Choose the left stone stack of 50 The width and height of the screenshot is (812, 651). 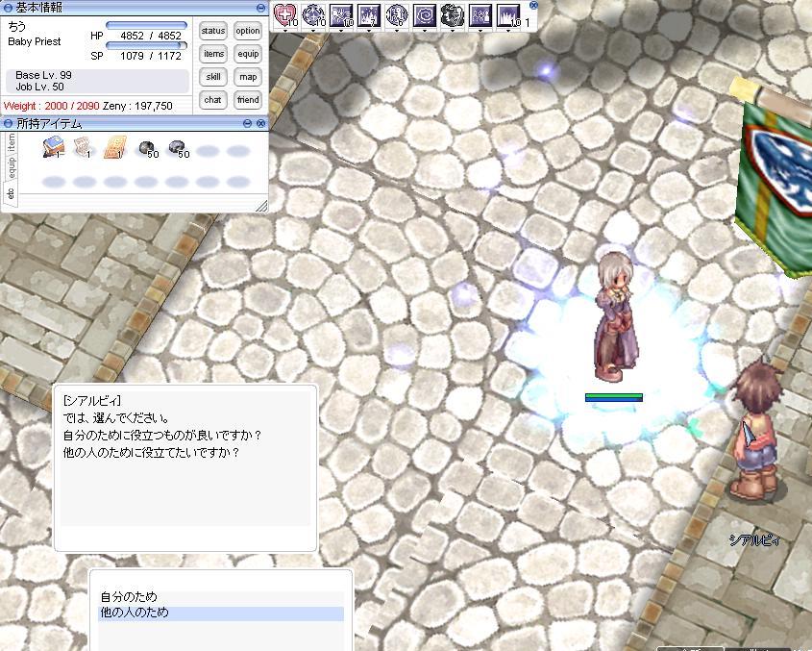pyautogui.click(x=148, y=149)
